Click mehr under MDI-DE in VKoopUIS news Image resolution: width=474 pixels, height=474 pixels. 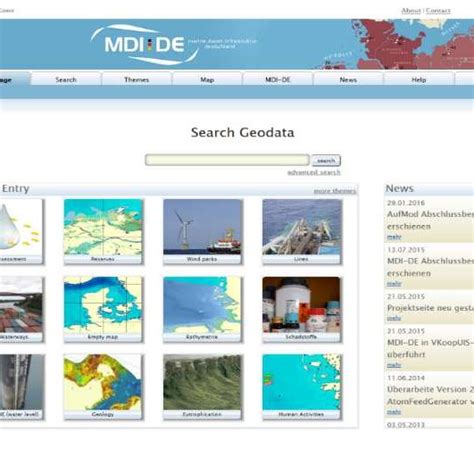(x=394, y=365)
